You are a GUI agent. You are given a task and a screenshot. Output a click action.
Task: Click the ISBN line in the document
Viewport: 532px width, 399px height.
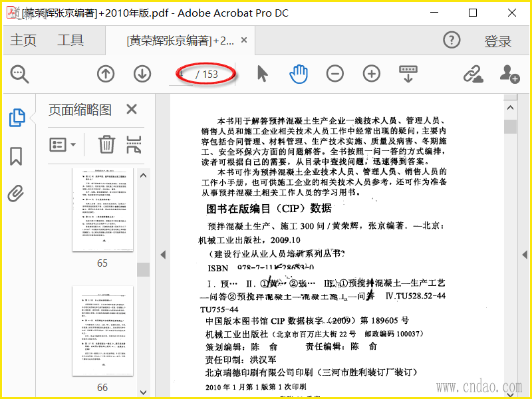click(261, 268)
